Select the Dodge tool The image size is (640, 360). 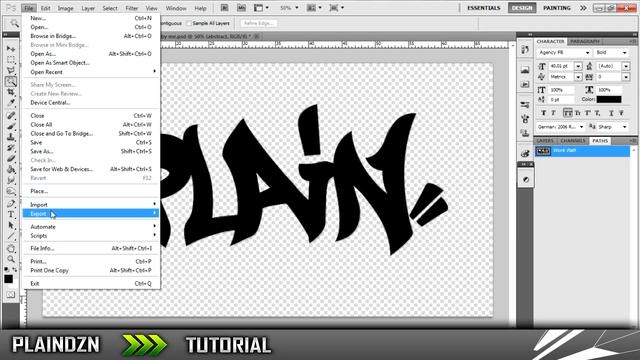click(x=11, y=191)
